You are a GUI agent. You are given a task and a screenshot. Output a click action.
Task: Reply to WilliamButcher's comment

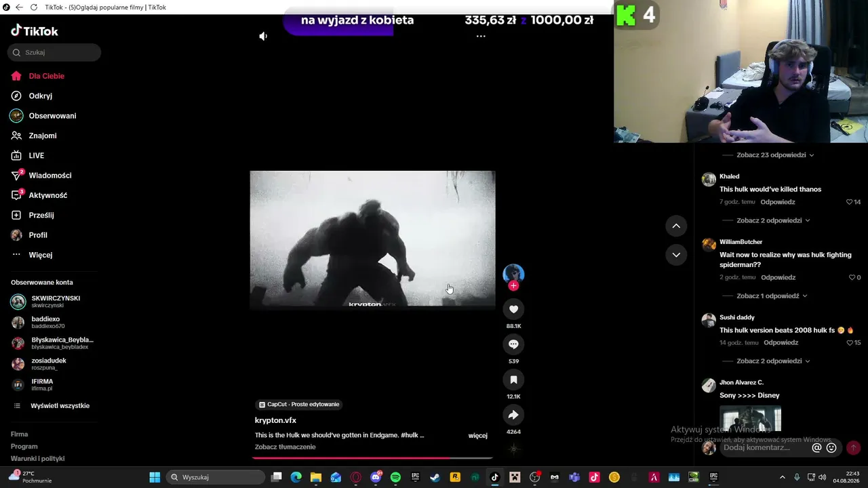tap(778, 277)
